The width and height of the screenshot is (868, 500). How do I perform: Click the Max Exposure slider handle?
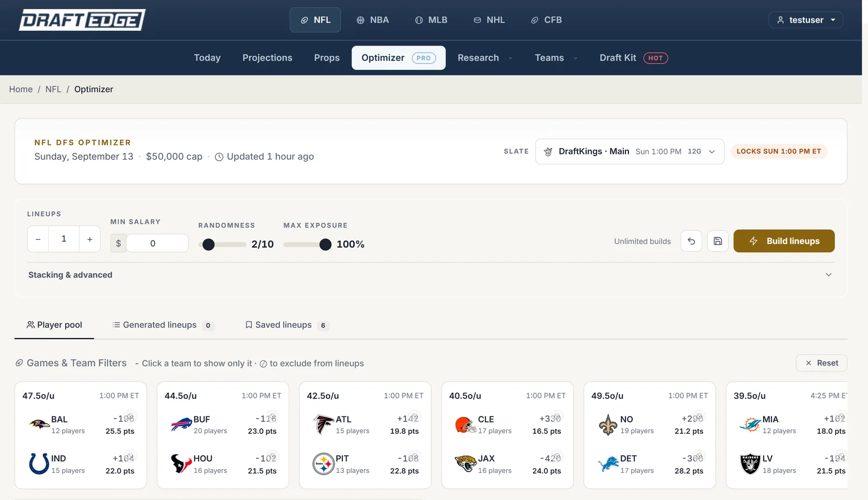pyautogui.click(x=325, y=245)
